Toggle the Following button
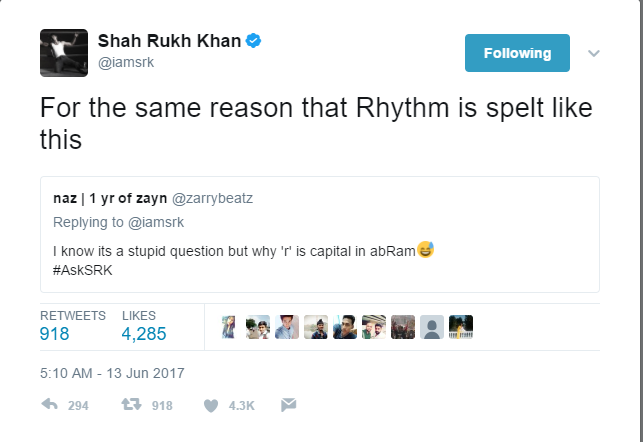Screen dimensions: 643x442 pos(517,53)
